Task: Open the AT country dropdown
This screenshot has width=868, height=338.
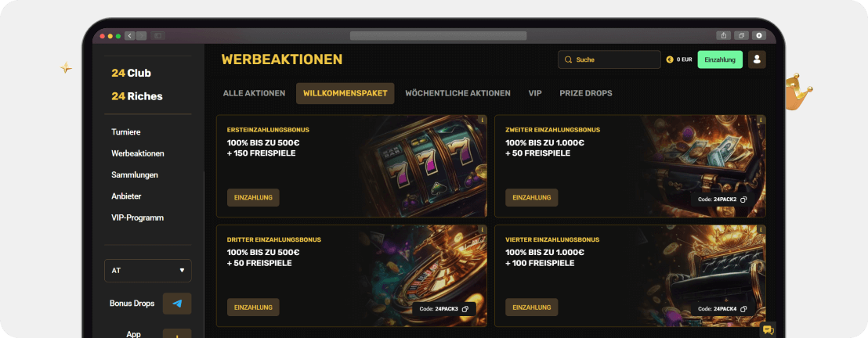Action: pos(148,271)
